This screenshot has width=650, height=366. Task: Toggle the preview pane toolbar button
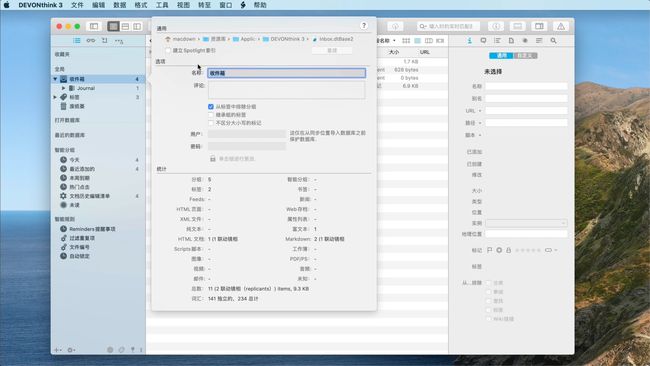(x=517, y=27)
